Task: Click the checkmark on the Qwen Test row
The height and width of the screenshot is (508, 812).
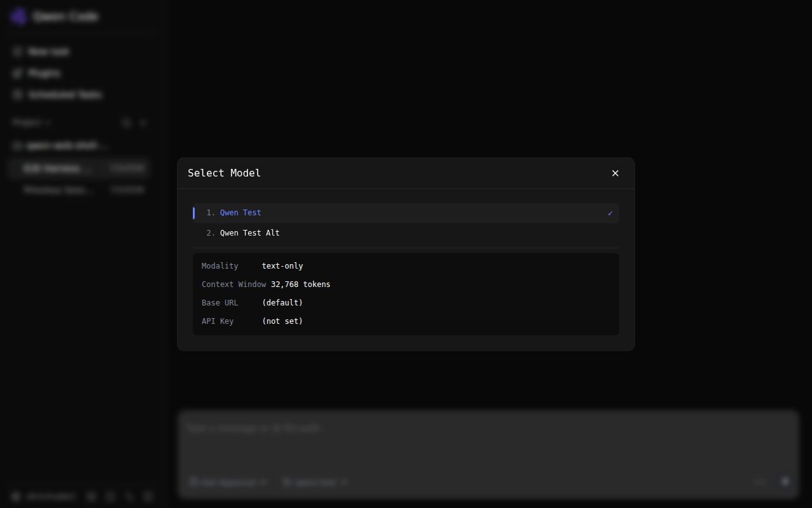Action: pos(610,213)
